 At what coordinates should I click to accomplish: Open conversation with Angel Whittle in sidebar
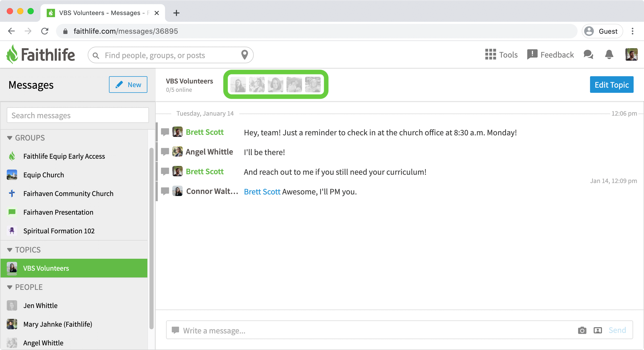tap(74, 343)
